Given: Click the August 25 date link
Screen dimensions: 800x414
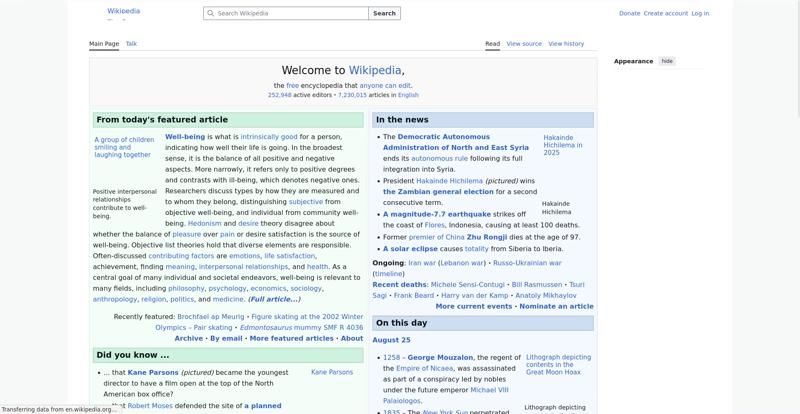Looking at the screenshot, I should 391,340.
